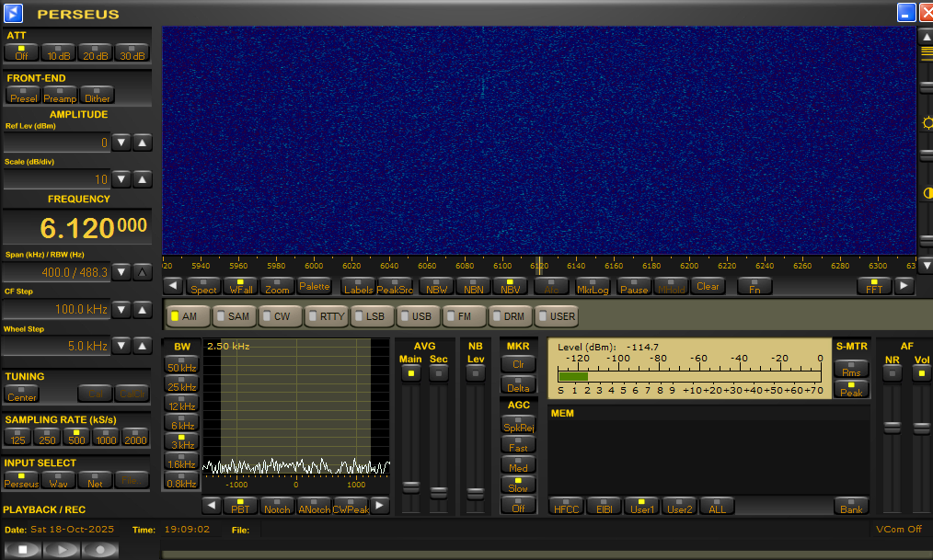933x560 pixels.
Task: Open the Palette selector
Action: click(314, 286)
